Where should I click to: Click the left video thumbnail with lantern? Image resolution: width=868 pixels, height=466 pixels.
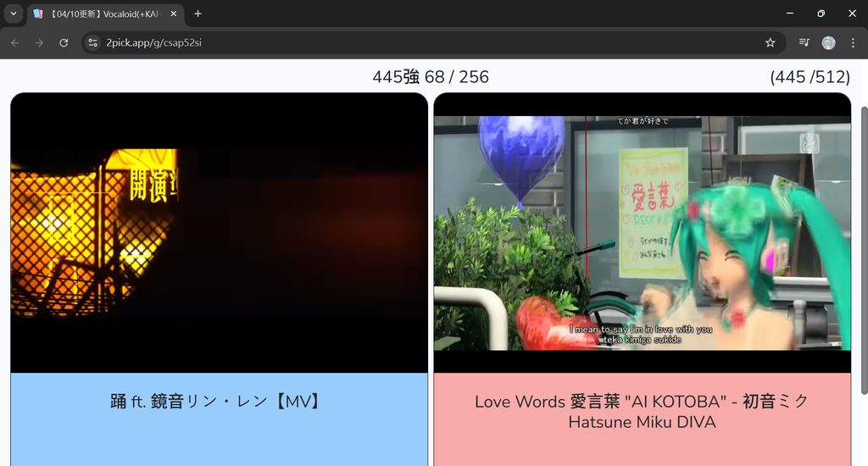tap(220, 232)
